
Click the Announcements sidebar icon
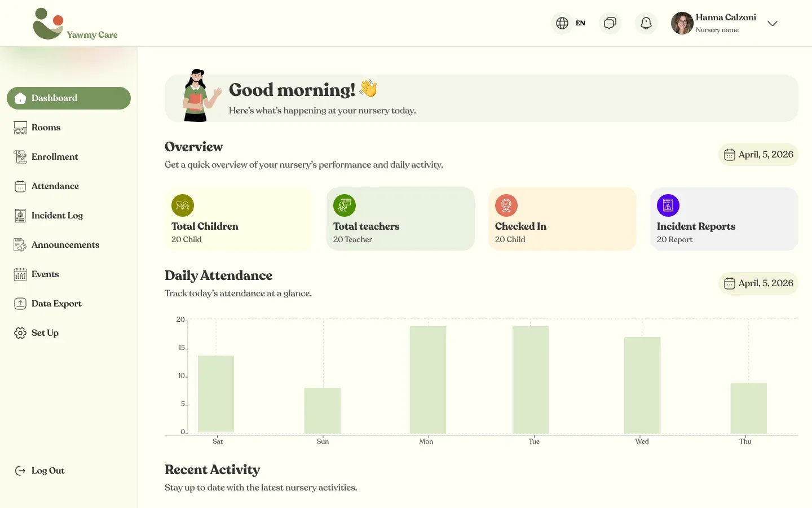(20, 245)
